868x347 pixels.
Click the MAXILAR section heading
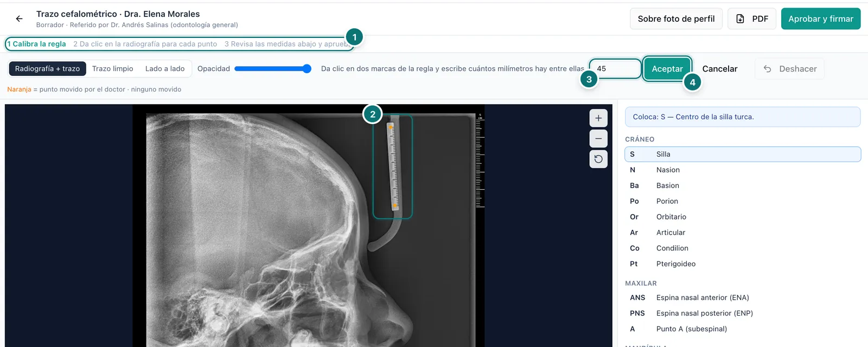641,284
